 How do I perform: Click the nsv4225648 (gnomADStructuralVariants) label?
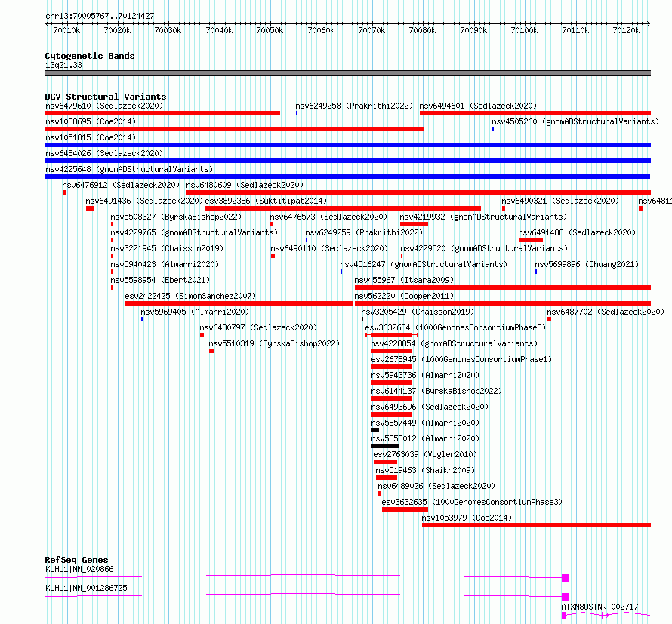pyautogui.click(x=129, y=169)
